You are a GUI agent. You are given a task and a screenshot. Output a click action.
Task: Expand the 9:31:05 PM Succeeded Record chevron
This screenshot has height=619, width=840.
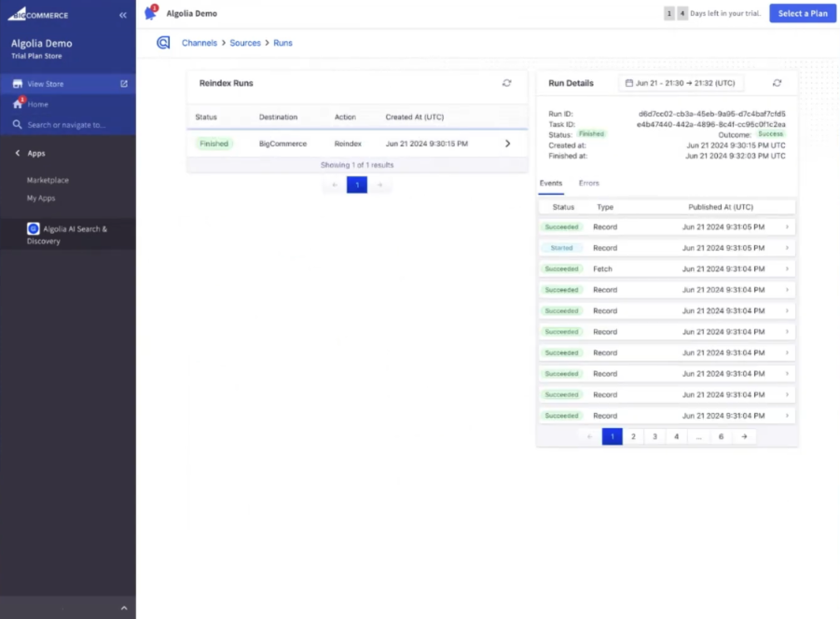point(787,227)
